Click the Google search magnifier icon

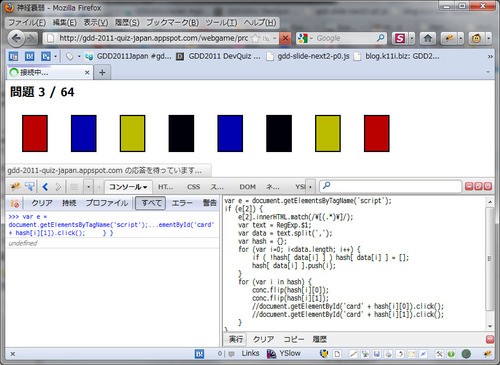(x=380, y=38)
